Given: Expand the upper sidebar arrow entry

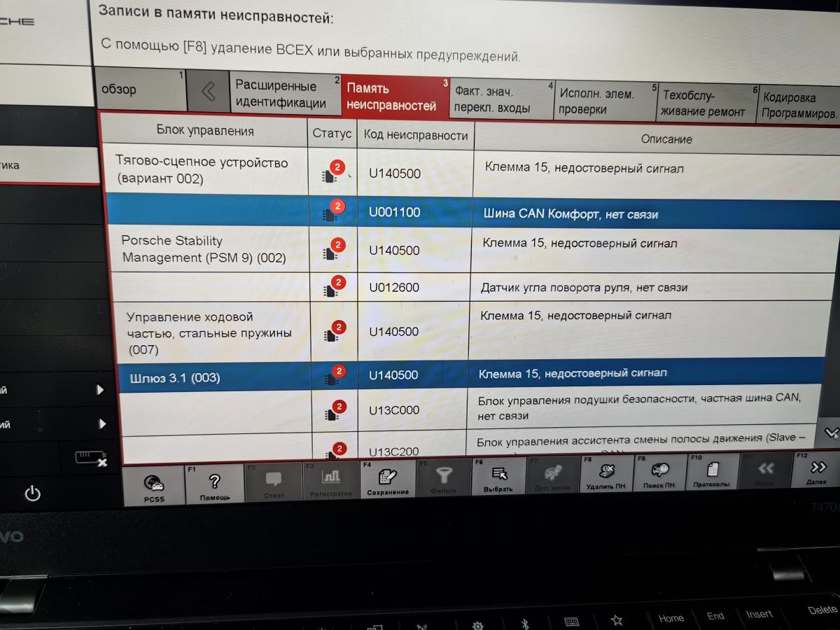Looking at the screenshot, I should pyautogui.click(x=100, y=390).
